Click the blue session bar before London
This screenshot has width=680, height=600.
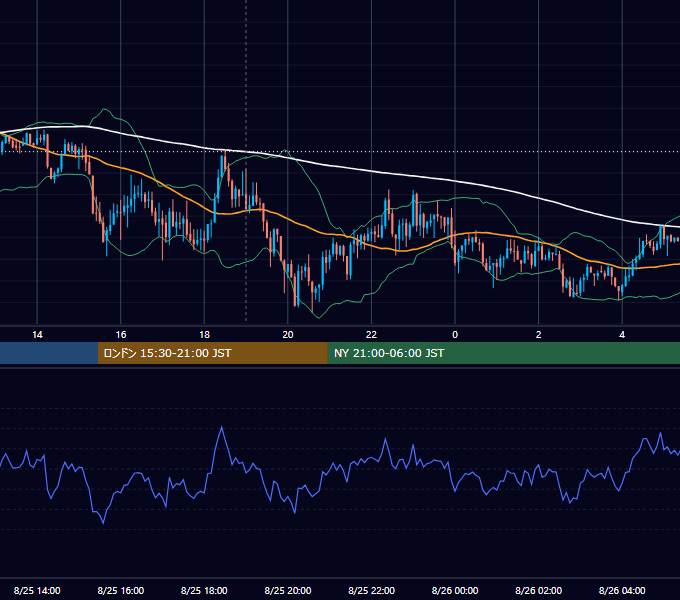(x=49, y=353)
